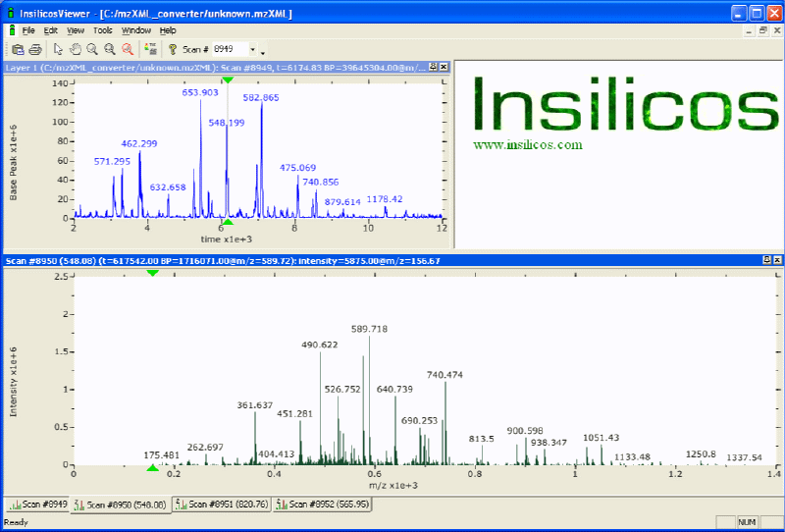The height and width of the screenshot is (532, 785).
Task: Click the 653.903 chromatogram peak label
Action: click(x=200, y=92)
